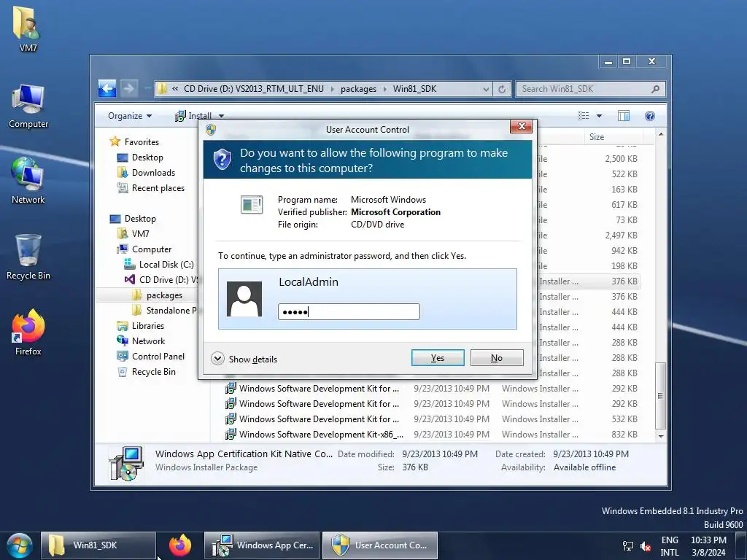The height and width of the screenshot is (560, 747).
Task: Open the Computer desktop icon
Action: [28, 106]
